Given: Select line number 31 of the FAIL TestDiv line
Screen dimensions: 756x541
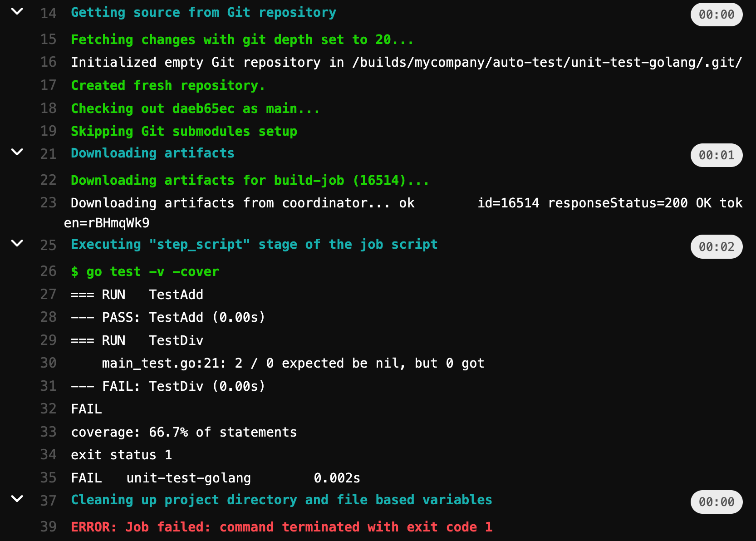Looking at the screenshot, I should (x=48, y=386).
